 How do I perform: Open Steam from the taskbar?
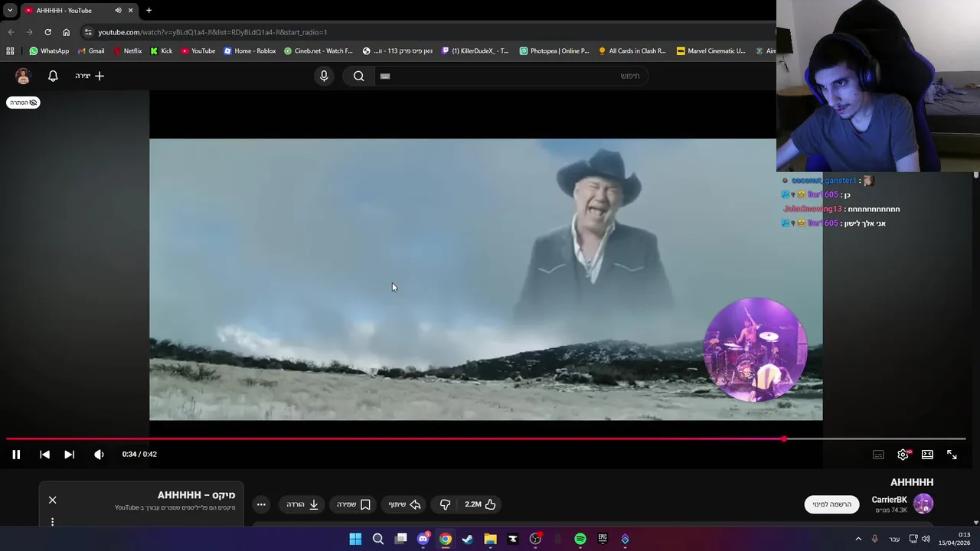[x=468, y=539]
